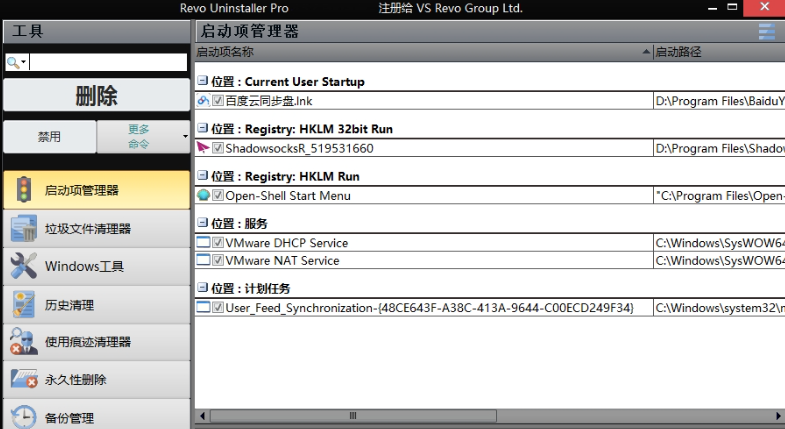Click the Open-Shell Start Menu shell icon
This screenshot has height=429, width=785.
click(x=203, y=195)
